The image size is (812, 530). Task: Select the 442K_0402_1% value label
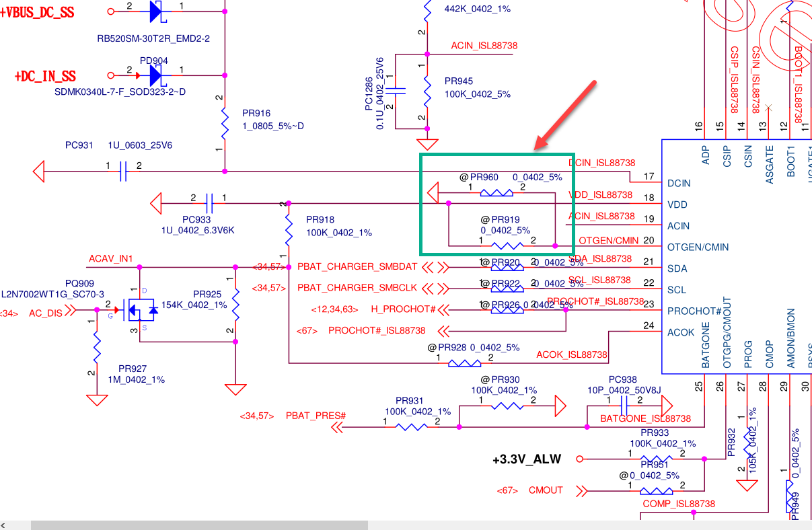477,9
